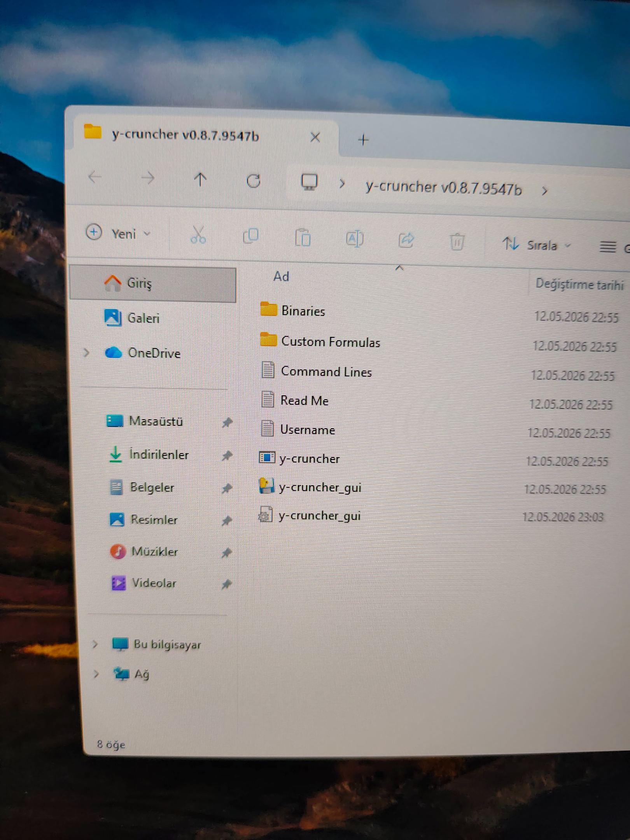This screenshot has height=840, width=630.
Task: Click the Delete trash icon
Action: point(457,242)
